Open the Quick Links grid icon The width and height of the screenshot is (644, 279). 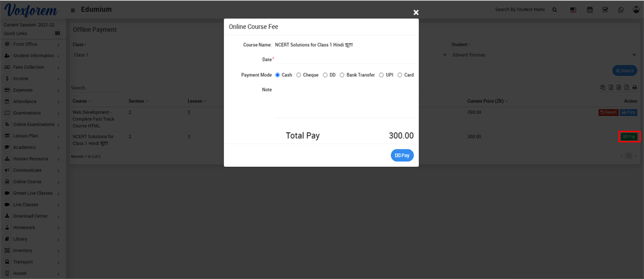57,34
